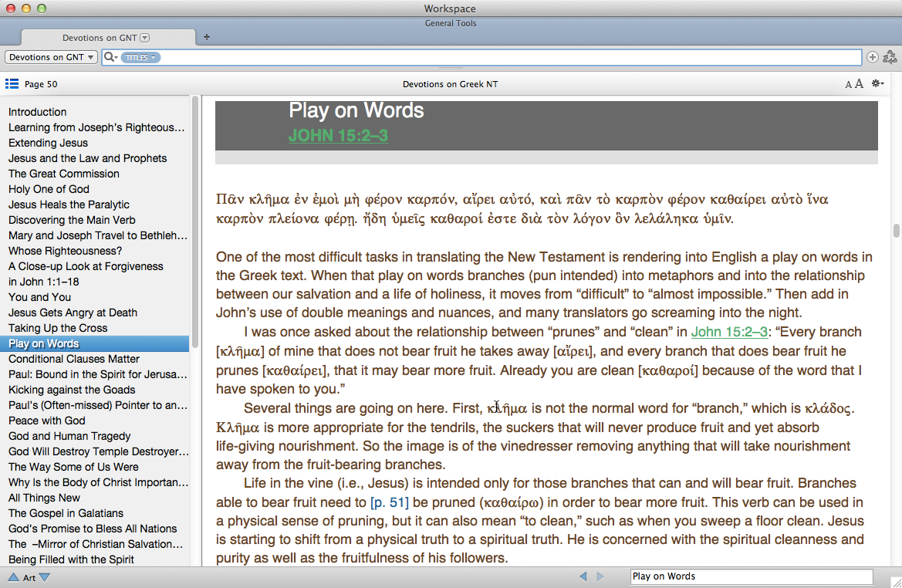This screenshot has height=588, width=902.
Task: Click the Play on Words article heading
Action: pyautogui.click(x=356, y=110)
